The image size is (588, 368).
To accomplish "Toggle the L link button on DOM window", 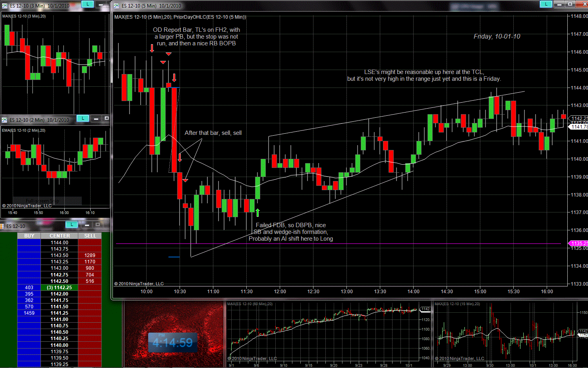I will pos(72,225).
